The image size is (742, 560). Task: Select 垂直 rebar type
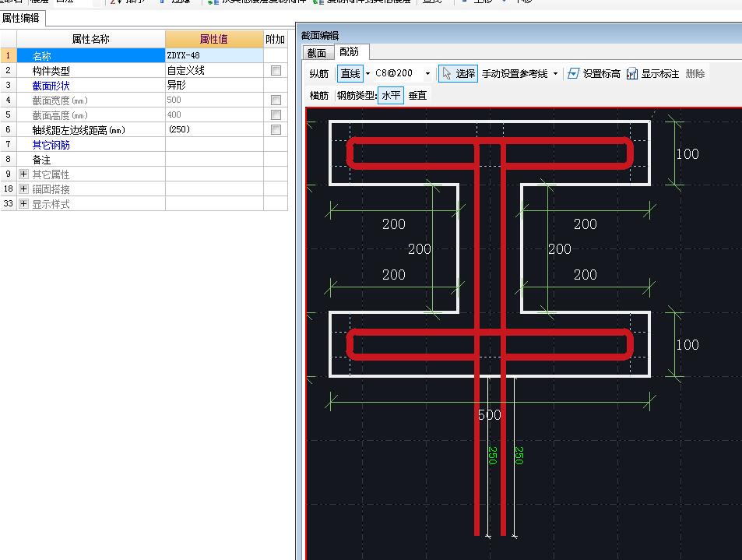(x=417, y=95)
